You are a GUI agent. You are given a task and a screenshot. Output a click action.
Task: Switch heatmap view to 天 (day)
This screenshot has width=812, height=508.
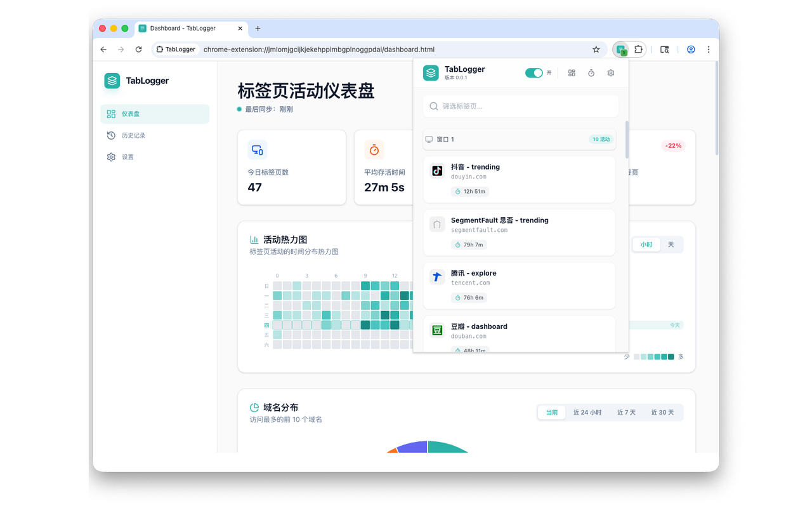[x=671, y=244]
